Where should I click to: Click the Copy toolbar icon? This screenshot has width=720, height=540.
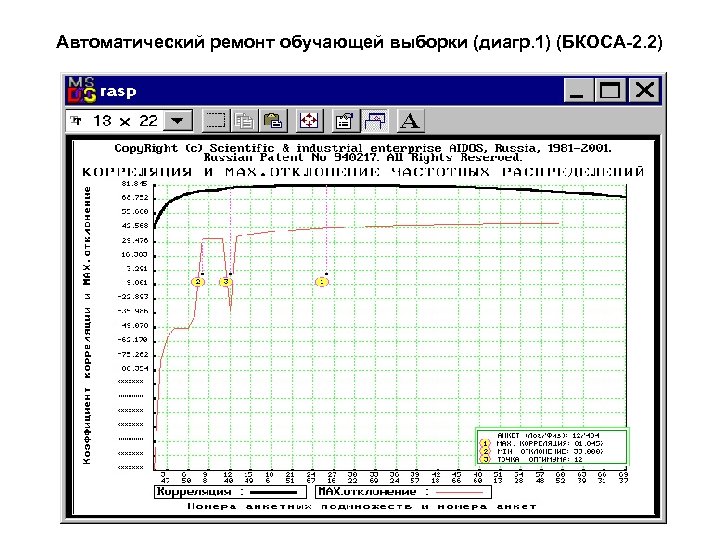244,121
